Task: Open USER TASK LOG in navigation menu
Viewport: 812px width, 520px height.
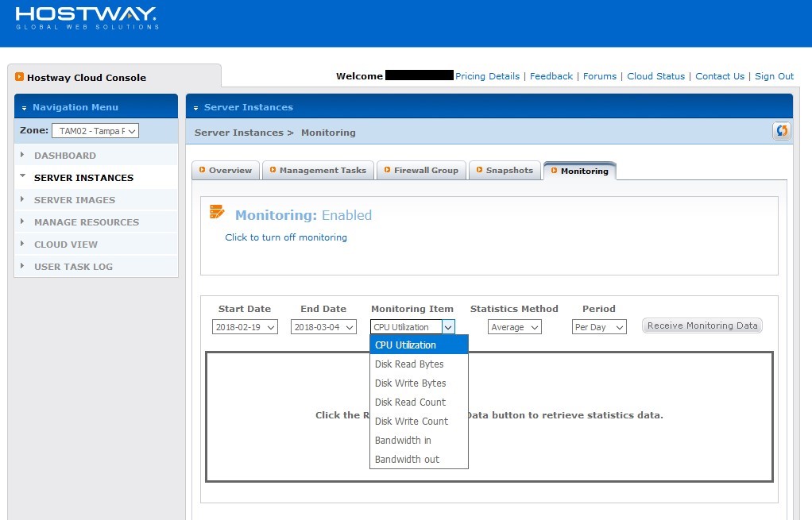Action: pos(74,267)
